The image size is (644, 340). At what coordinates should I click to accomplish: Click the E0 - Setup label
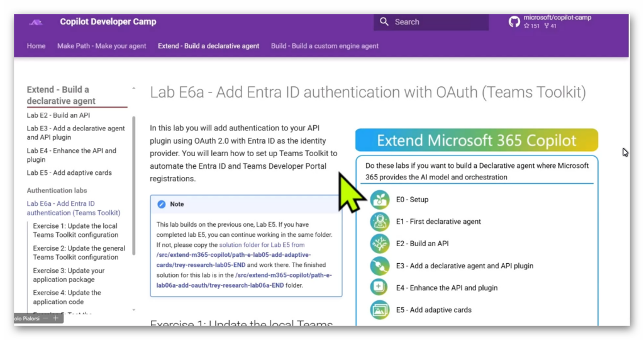[x=412, y=200]
